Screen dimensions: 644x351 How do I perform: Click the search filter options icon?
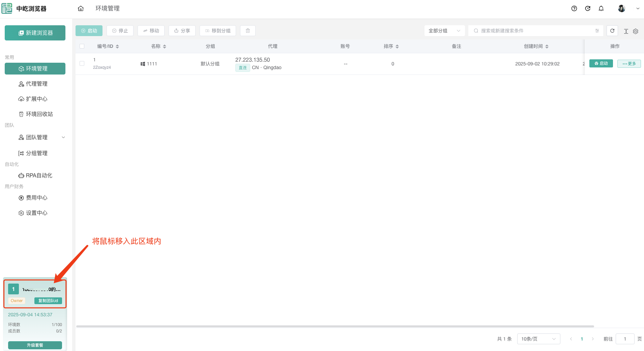(x=597, y=31)
